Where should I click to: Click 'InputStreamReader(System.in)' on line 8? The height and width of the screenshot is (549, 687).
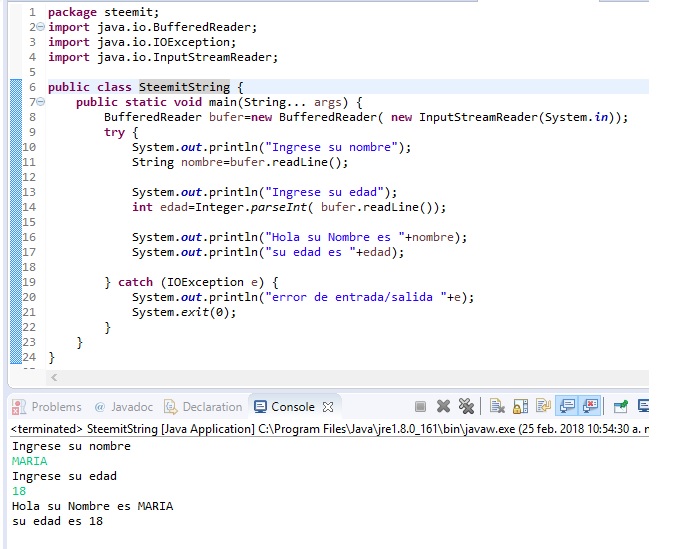click(517, 117)
